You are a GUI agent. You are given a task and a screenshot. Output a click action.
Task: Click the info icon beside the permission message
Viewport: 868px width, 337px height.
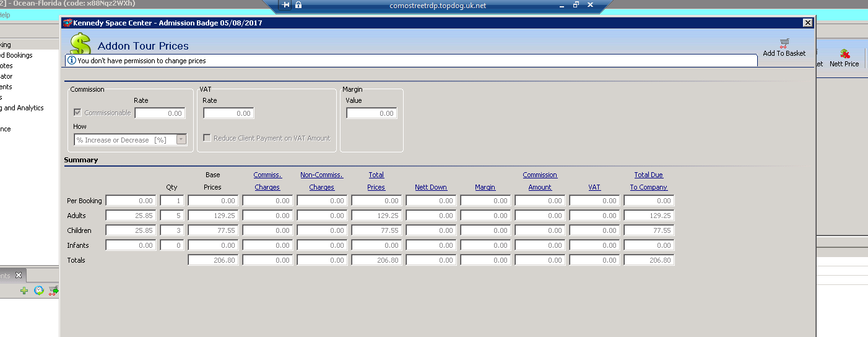pos(72,61)
